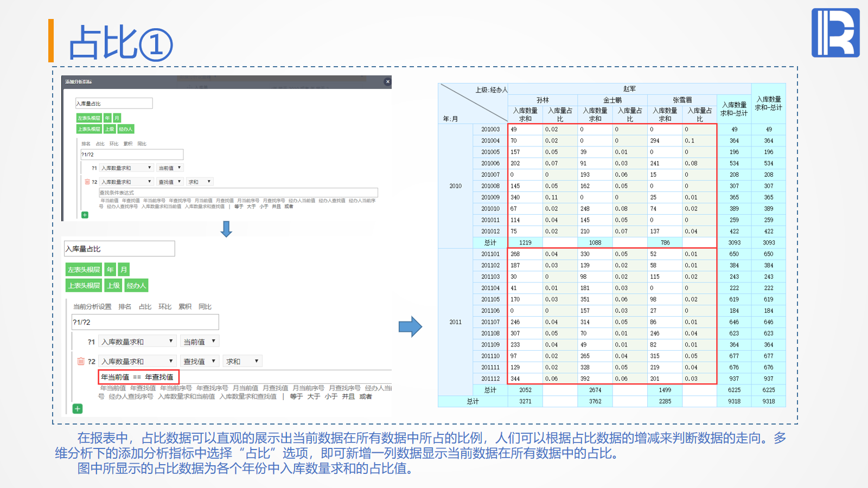The height and width of the screenshot is (488, 868).
Task: Click the 金士鹏 column header in the table
Action: tap(612, 100)
